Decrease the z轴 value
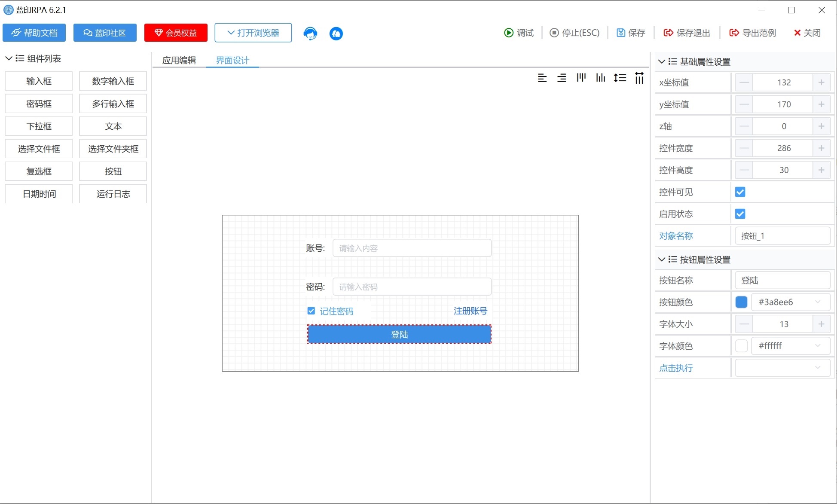The width and height of the screenshot is (837, 504). point(744,126)
